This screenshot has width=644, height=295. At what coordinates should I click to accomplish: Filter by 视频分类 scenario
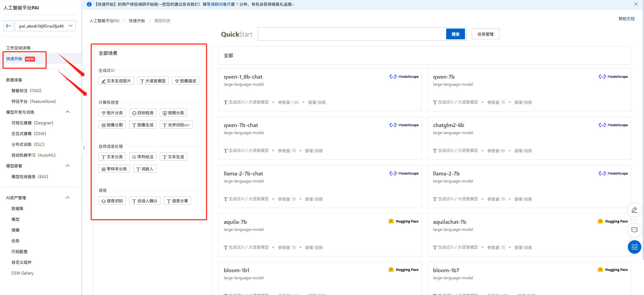click(x=173, y=113)
